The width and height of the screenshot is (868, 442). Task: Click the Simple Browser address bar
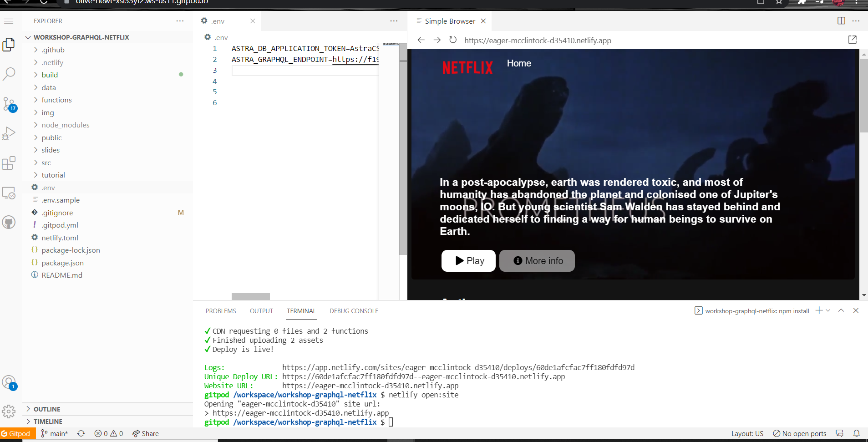pyautogui.click(x=537, y=40)
